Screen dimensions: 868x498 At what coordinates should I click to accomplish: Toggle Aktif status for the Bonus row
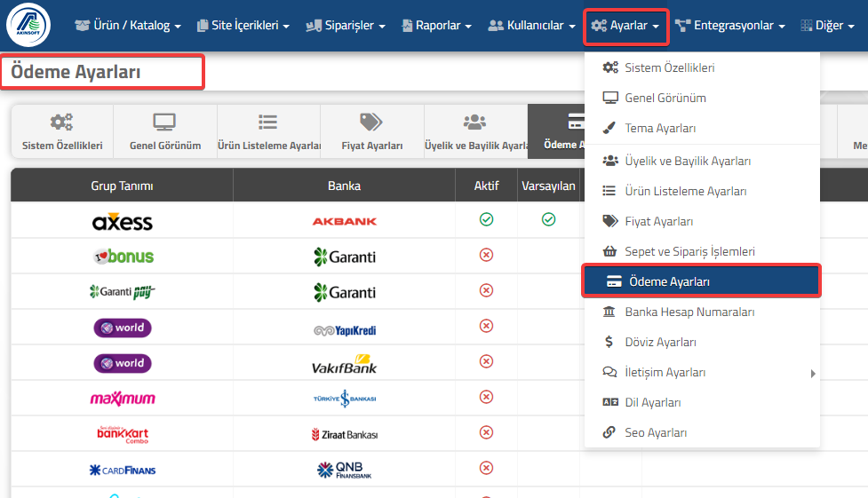(x=486, y=255)
